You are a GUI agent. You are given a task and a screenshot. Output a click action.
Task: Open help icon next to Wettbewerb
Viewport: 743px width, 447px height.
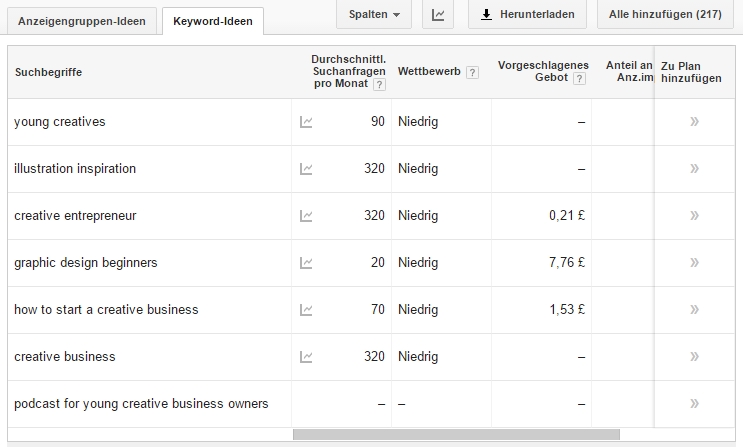tap(472, 72)
